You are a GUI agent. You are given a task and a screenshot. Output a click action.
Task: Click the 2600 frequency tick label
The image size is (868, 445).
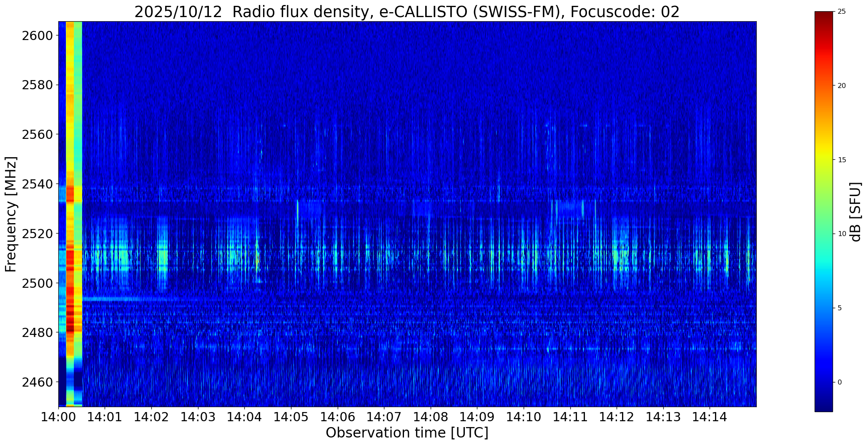(38, 35)
